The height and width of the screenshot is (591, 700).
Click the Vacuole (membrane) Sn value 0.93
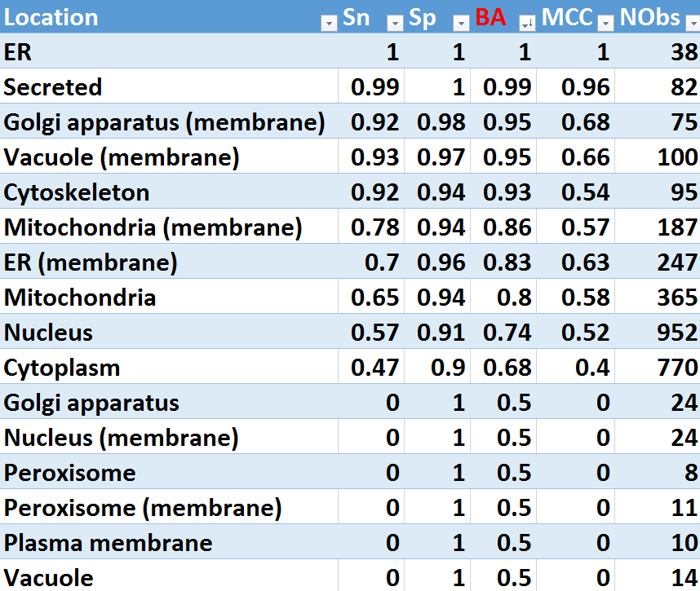pyautogui.click(x=374, y=157)
